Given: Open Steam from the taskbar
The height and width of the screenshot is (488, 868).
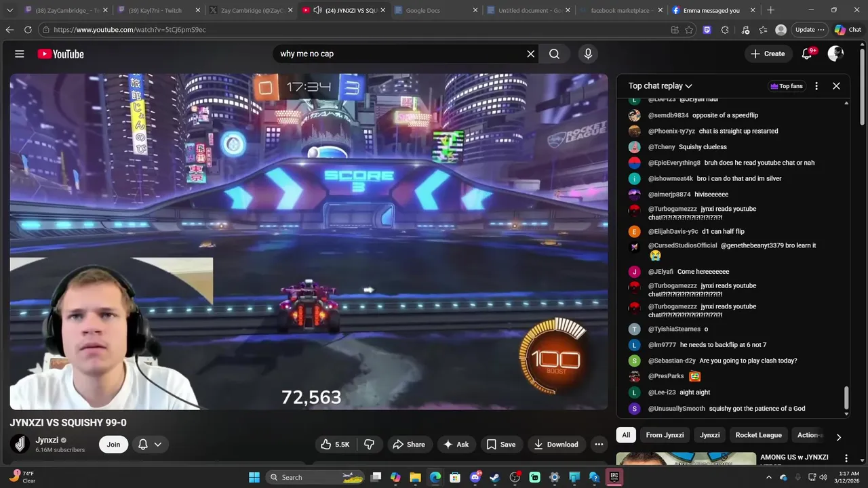Looking at the screenshot, I should [x=494, y=477].
